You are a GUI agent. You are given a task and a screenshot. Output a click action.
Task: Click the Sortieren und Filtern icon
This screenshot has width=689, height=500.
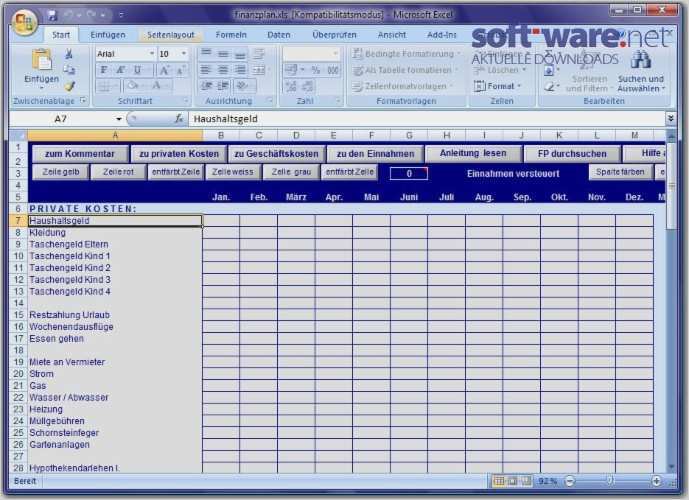pyautogui.click(x=588, y=62)
